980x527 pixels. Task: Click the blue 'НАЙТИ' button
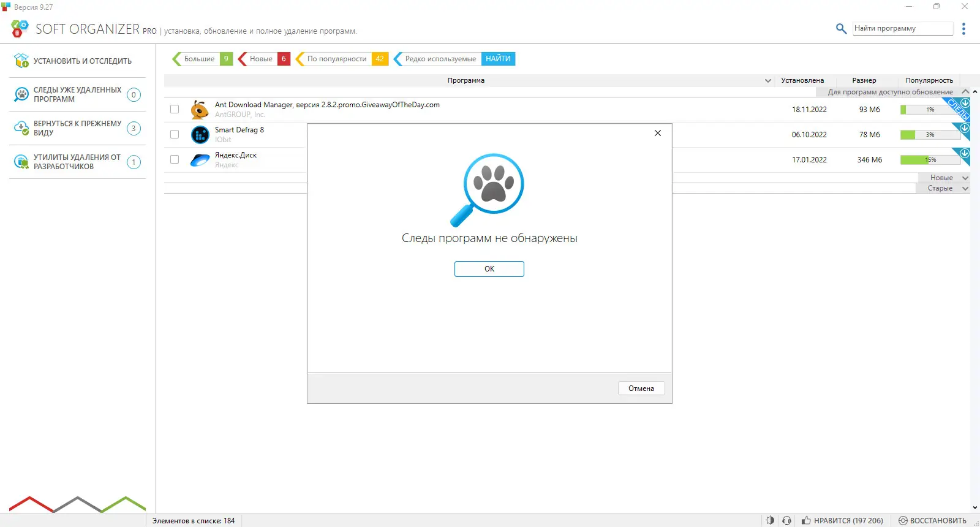click(x=498, y=59)
